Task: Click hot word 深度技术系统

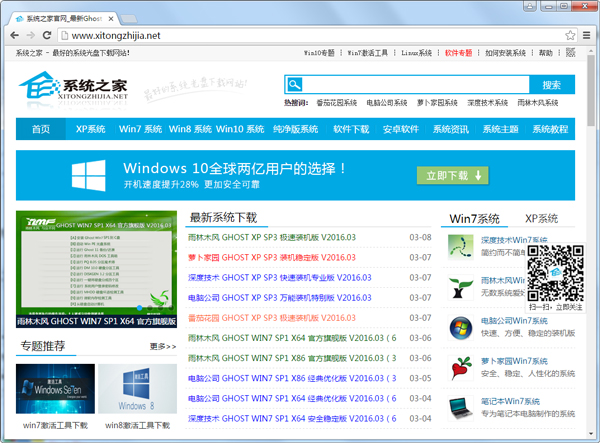Action: (488, 103)
